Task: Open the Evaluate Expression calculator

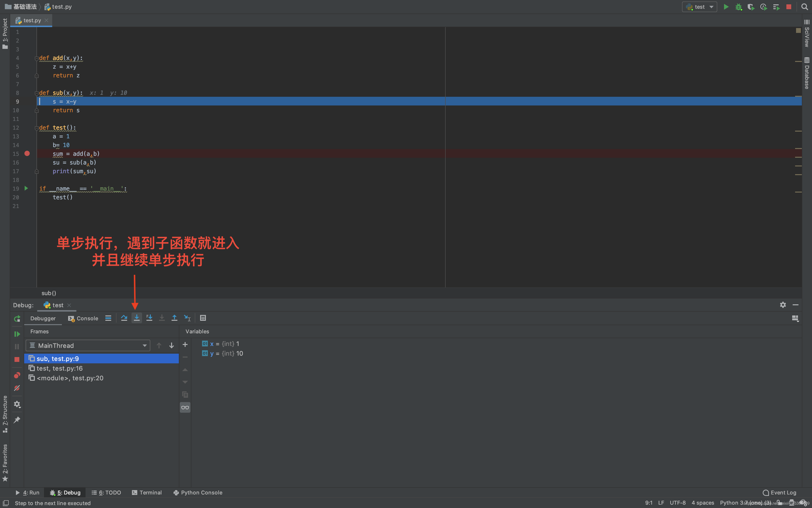Action: pyautogui.click(x=203, y=318)
